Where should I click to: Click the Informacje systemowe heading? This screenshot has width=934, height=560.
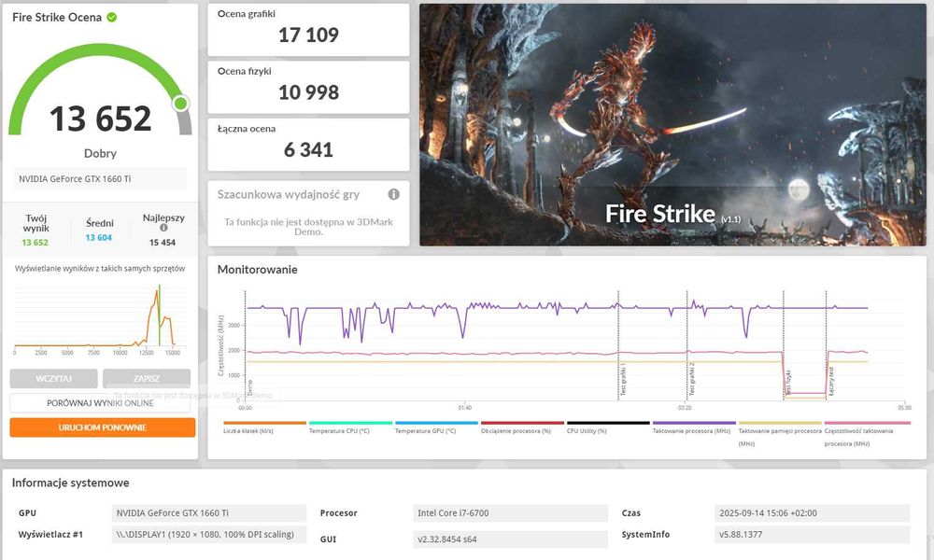click(x=70, y=483)
